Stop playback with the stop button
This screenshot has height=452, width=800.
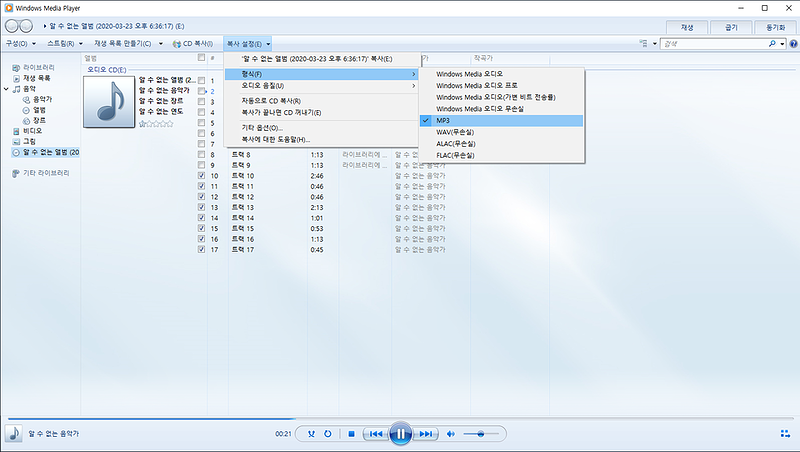click(x=351, y=434)
